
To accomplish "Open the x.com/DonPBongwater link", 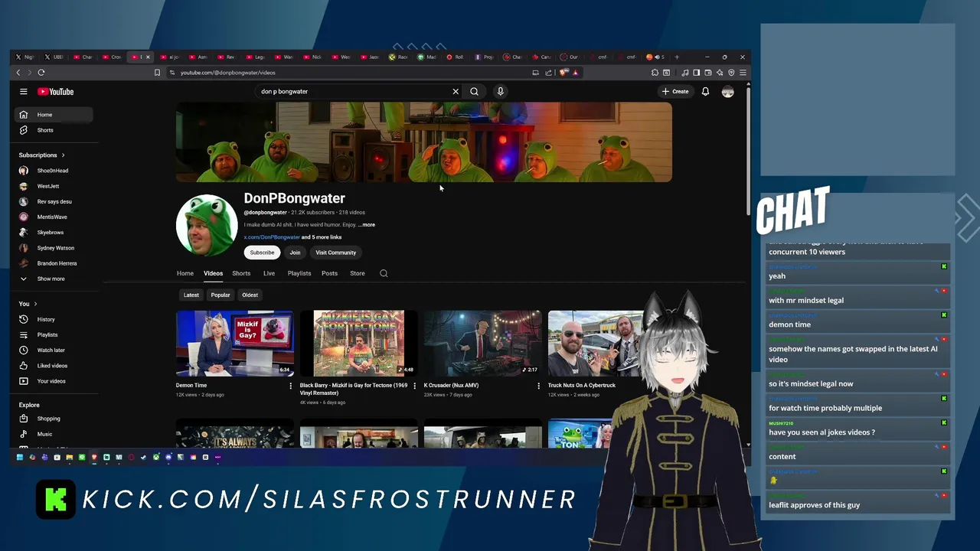I will coord(272,237).
